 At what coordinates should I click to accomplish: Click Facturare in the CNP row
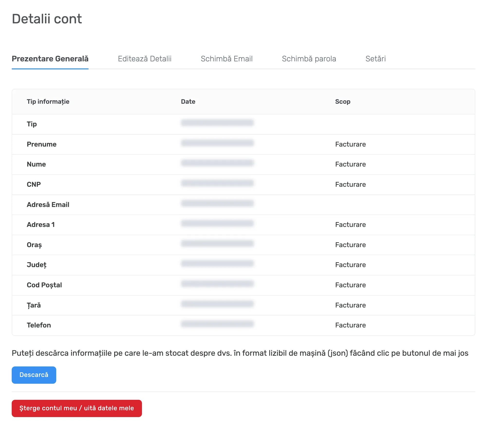pyautogui.click(x=350, y=184)
